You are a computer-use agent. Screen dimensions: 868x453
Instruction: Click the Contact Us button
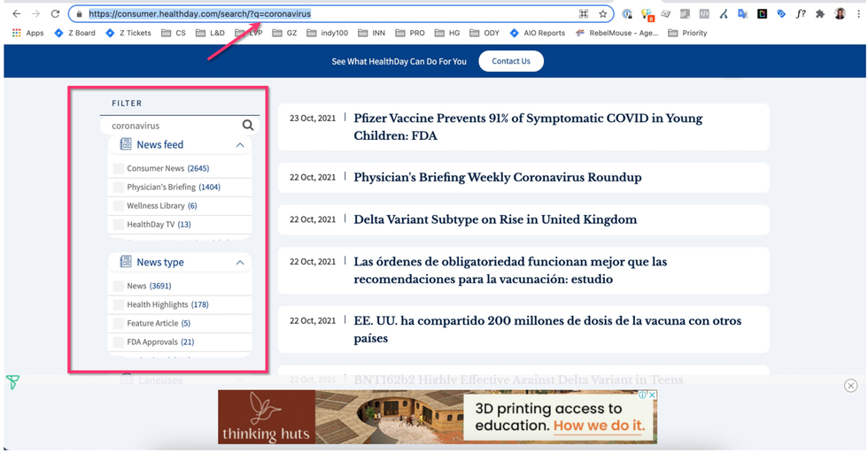[511, 61]
